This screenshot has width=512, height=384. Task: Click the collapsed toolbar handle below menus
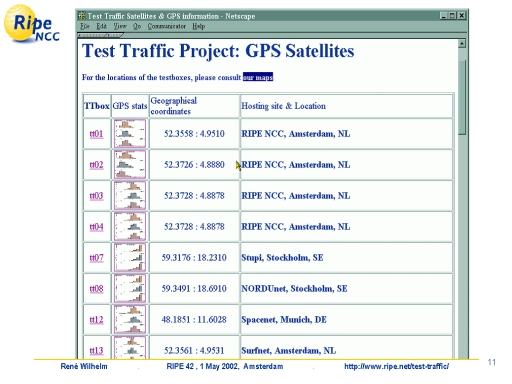pos(101,35)
